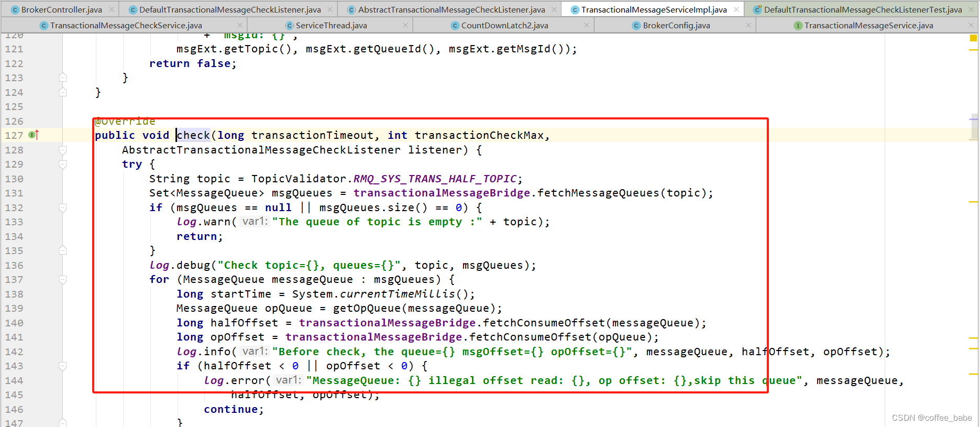980x427 pixels.
Task: Close the DefaultTransactionalMessageCheckListener.java tab
Action: [330, 9]
